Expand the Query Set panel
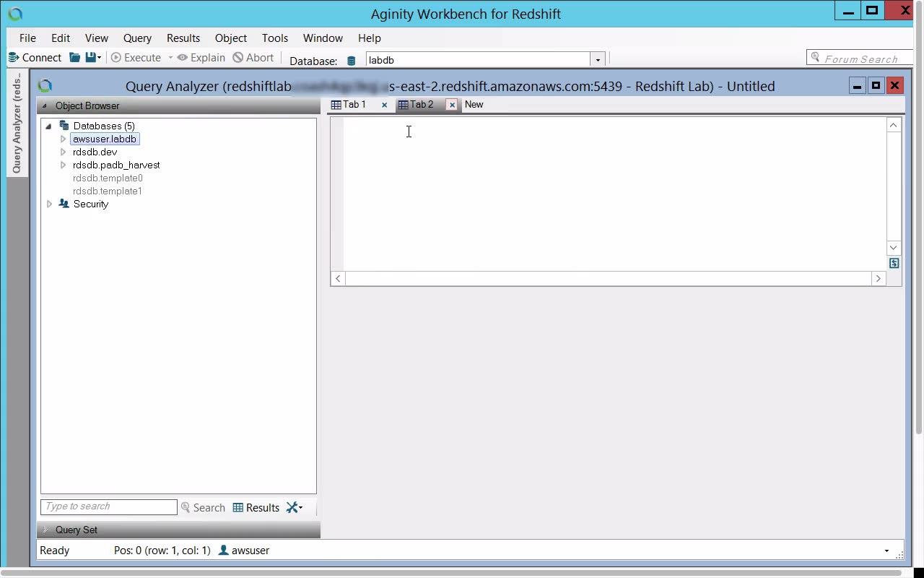The height and width of the screenshot is (578, 924). click(x=45, y=530)
